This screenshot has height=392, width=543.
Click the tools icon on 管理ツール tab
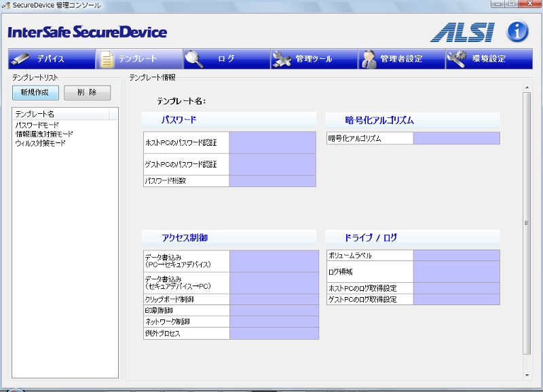coord(282,59)
